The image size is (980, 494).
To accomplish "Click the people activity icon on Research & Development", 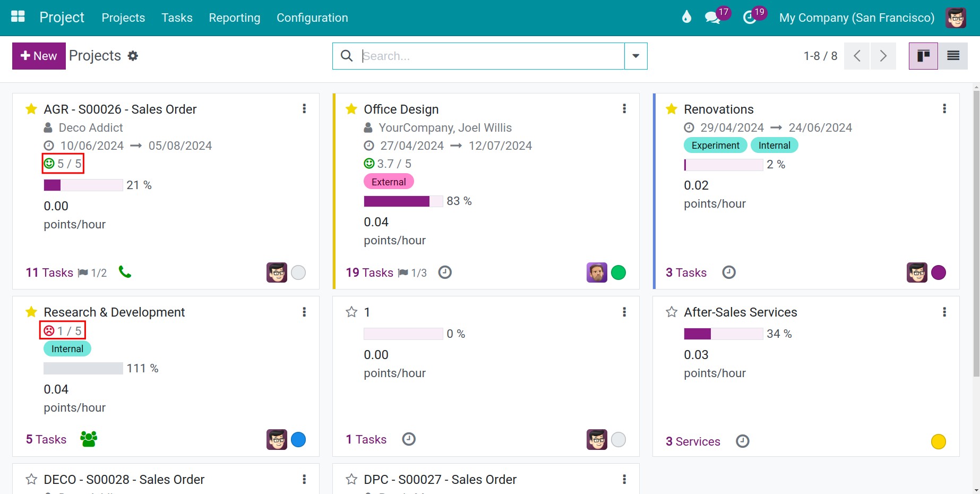I will (89, 439).
